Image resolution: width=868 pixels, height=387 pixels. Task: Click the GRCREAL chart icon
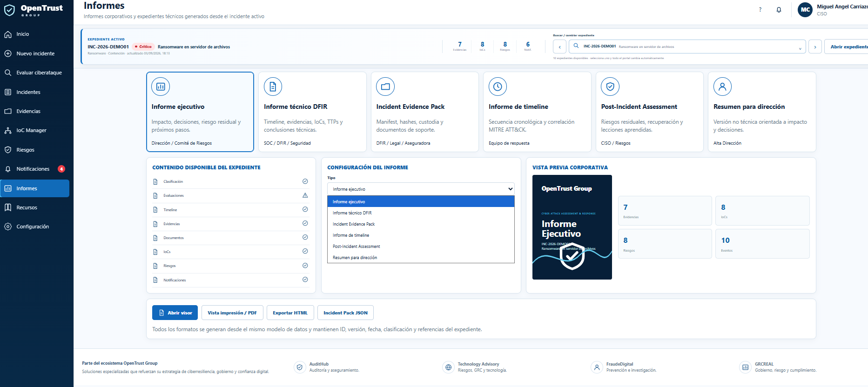[745, 367]
